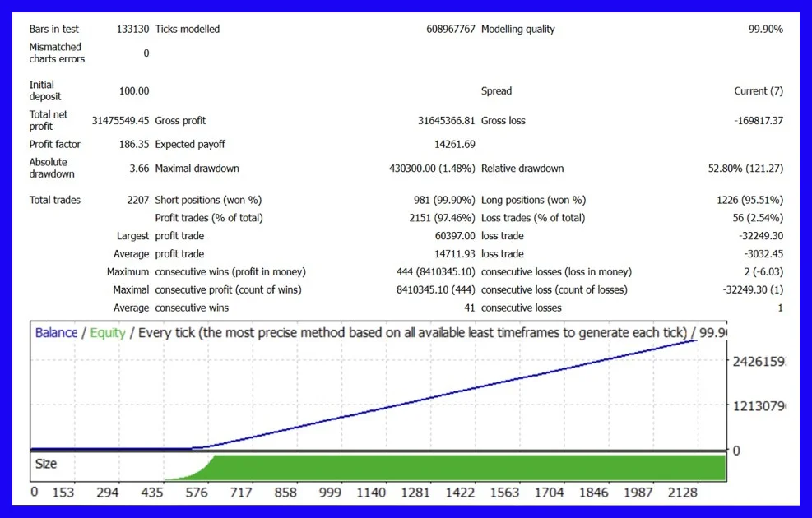Click the Bars in test value 133130
This screenshot has width=812, height=518.
coord(132,29)
